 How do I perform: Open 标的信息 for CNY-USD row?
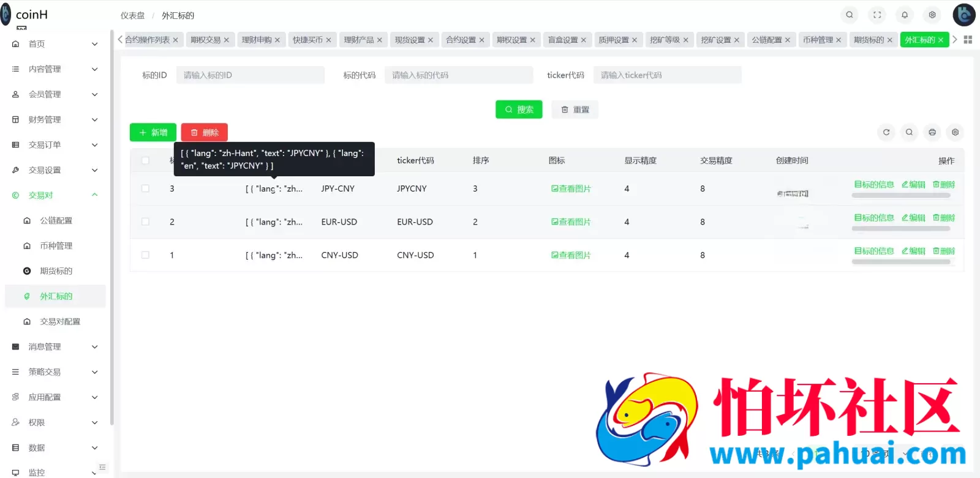pos(874,251)
